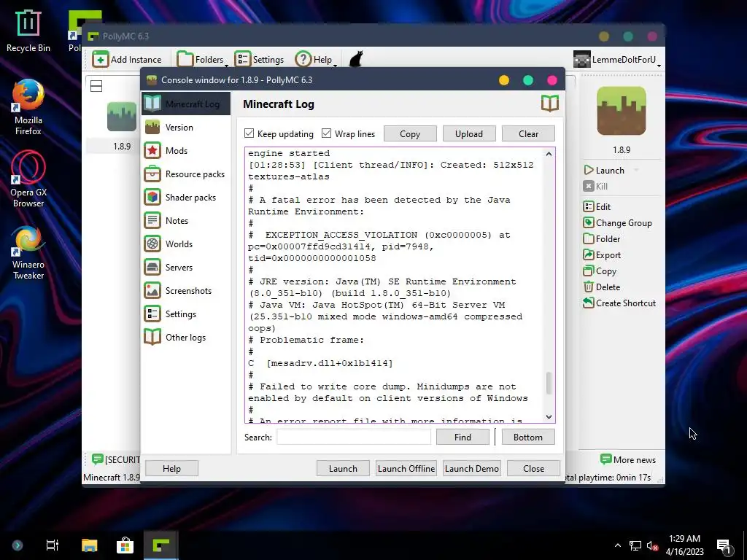Upload the Minecraft log
Image resolution: width=747 pixels, height=560 pixels.
coord(469,134)
